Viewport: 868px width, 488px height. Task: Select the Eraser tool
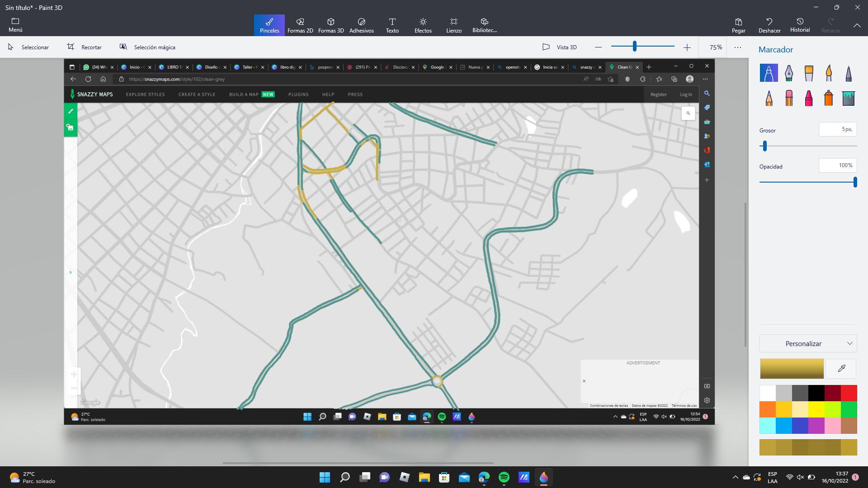coord(789,98)
